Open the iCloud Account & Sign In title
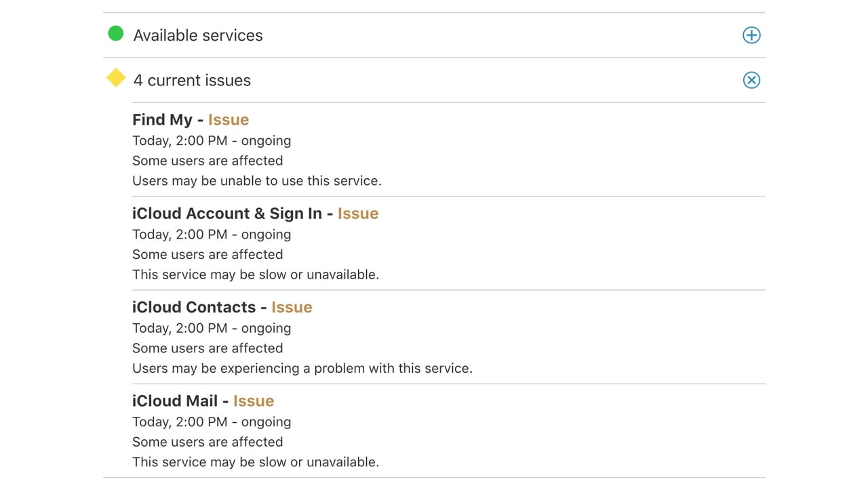This screenshot has width=868, height=488. pos(226,213)
